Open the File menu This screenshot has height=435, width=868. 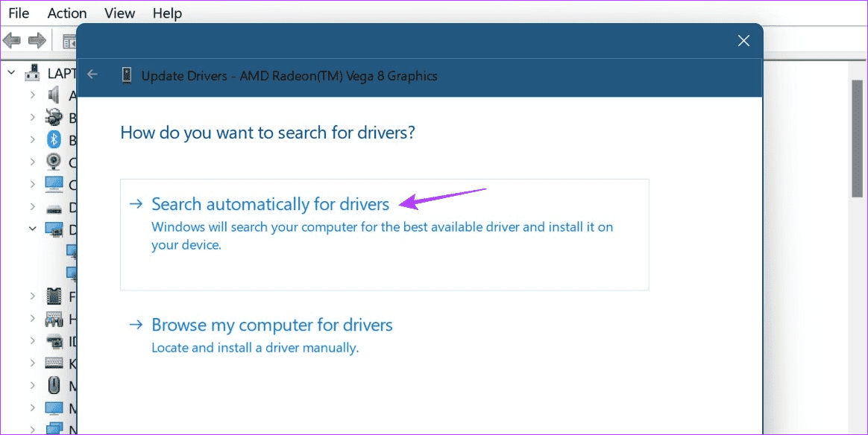(19, 13)
